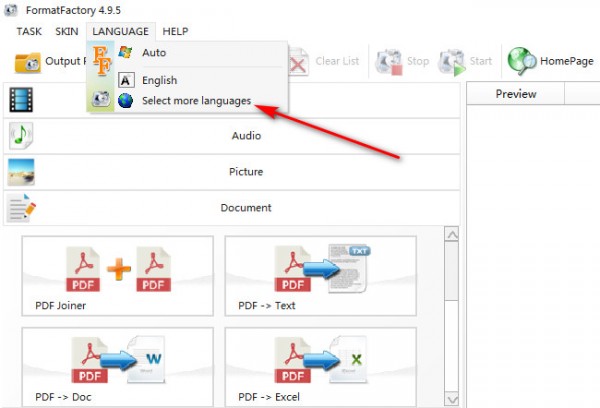The width and height of the screenshot is (600, 408).
Task: Click the FormatFactory title bar app icon
Action: (x=11, y=10)
